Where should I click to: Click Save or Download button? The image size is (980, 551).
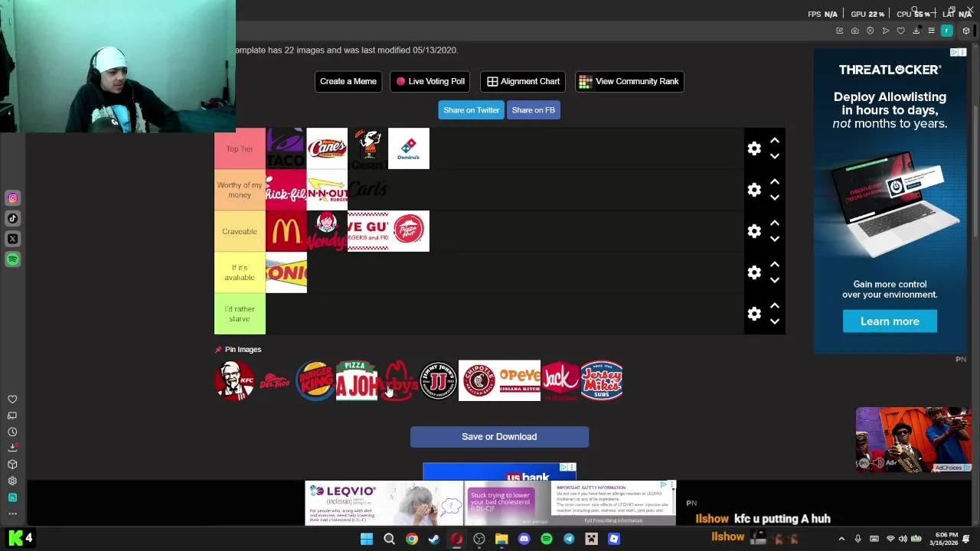tap(499, 437)
